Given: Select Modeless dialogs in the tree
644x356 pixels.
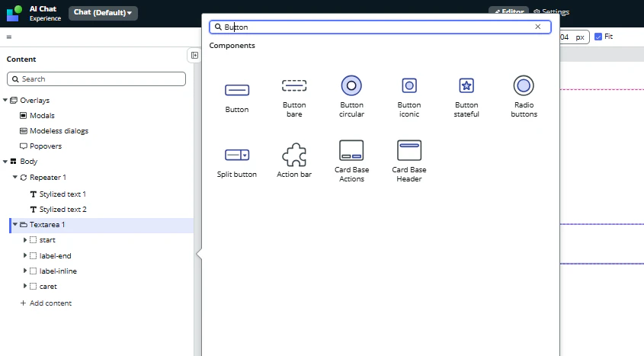Looking at the screenshot, I should (59, 130).
